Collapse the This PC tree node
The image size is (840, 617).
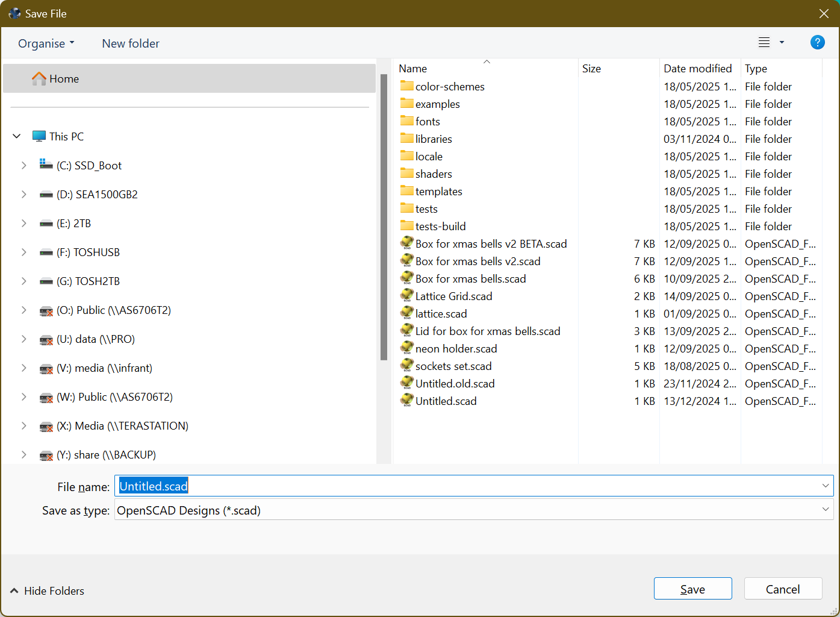[17, 136]
